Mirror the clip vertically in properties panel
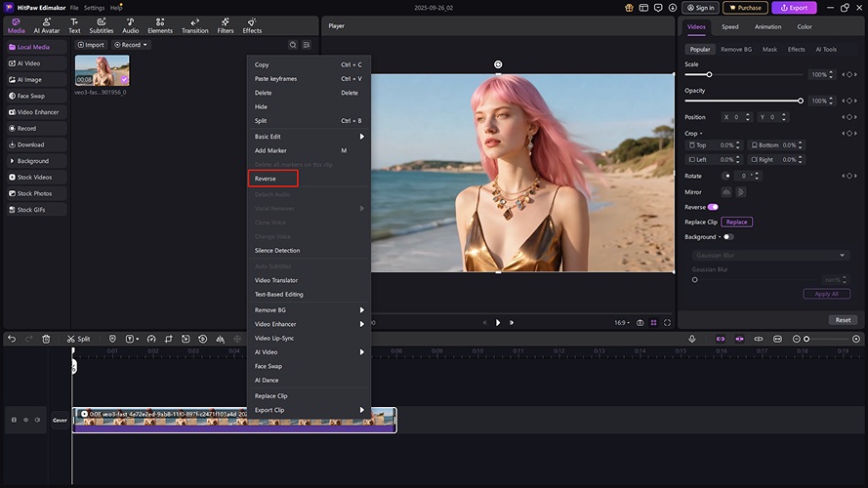This screenshot has height=488, width=868. click(741, 192)
